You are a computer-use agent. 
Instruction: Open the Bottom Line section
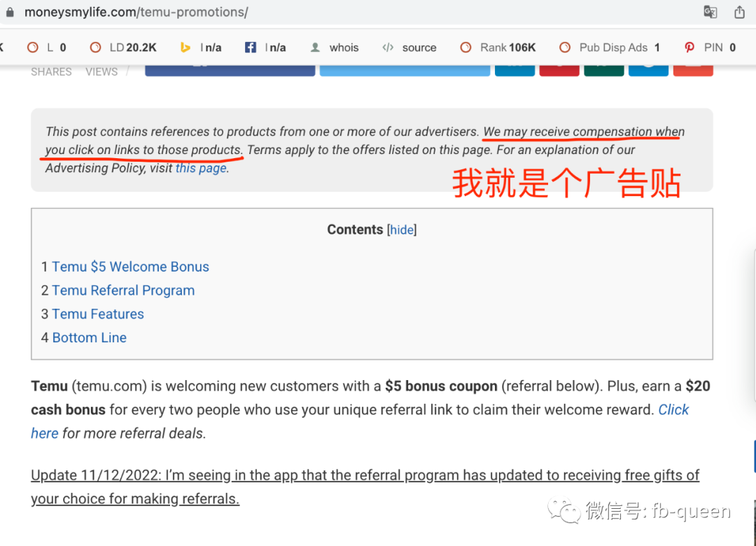coord(89,337)
